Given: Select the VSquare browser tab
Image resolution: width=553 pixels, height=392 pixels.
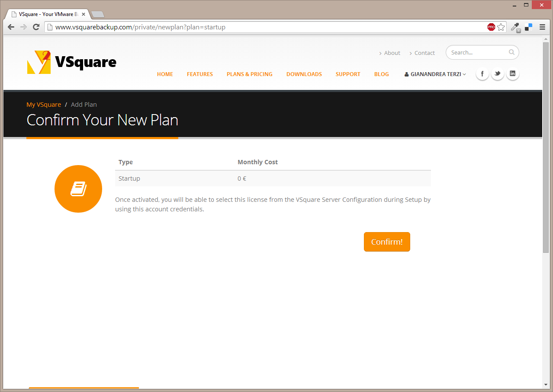Looking at the screenshot, I should [x=48, y=14].
